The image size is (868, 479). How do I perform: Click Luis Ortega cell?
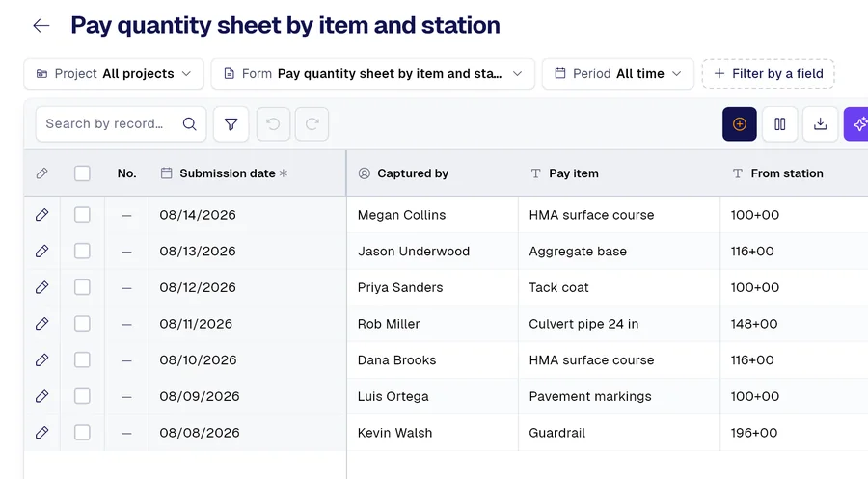433,396
